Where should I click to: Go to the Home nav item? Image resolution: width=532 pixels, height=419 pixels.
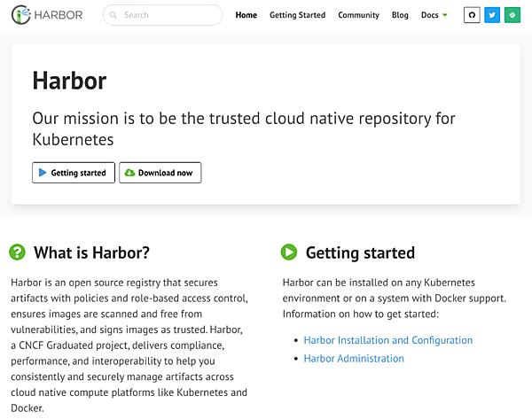click(246, 15)
